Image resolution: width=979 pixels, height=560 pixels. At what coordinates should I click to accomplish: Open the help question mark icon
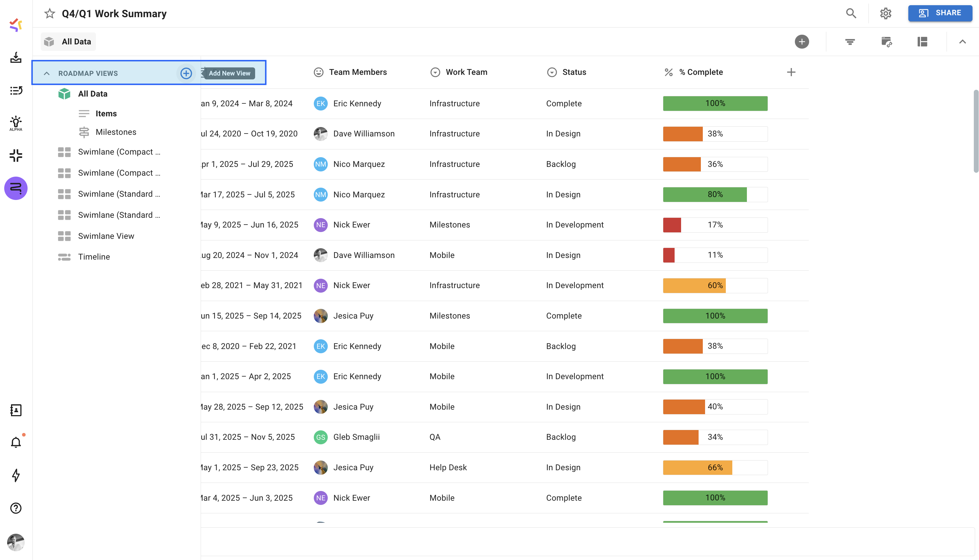(x=16, y=508)
